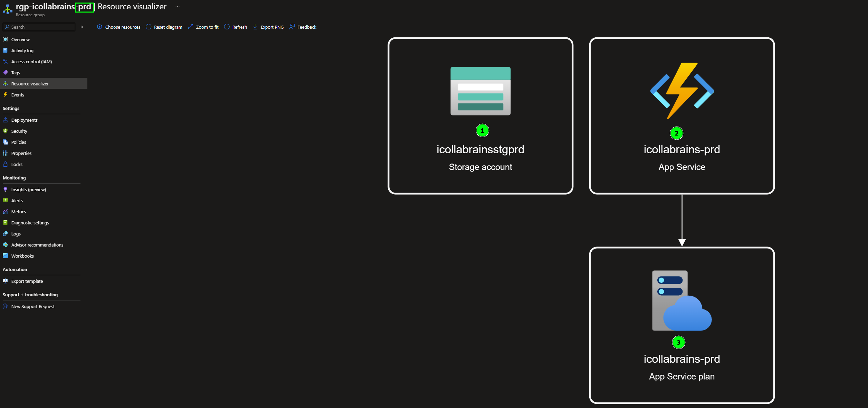
Task: Click the New Support Request label
Action: pyautogui.click(x=33, y=306)
